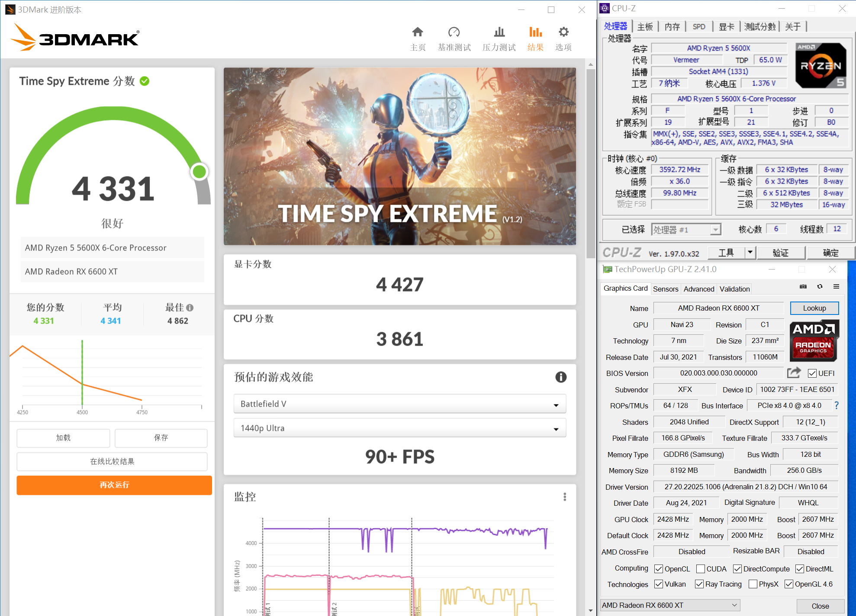Click GPU-Z refresh icon
The width and height of the screenshot is (856, 616).
(x=820, y=287)
